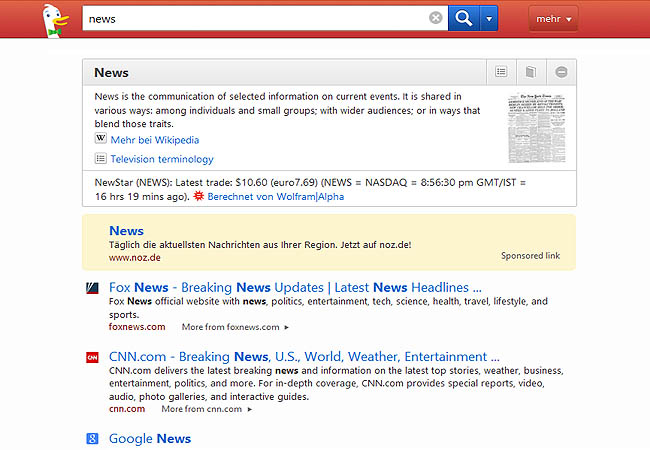Click the CNN favicon
The image size is (650, 450).
[x=92, y=357]
